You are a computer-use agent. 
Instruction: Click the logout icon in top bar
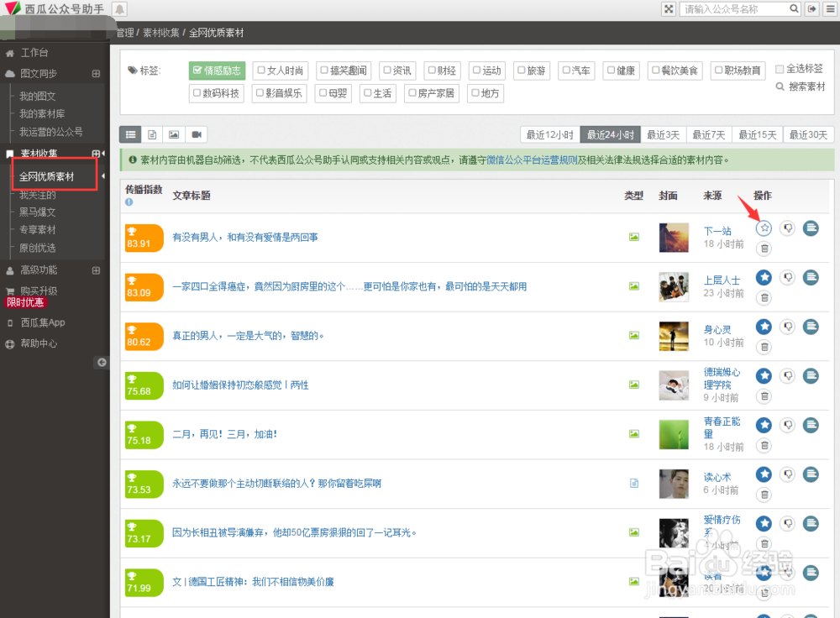tap(812, 8)
